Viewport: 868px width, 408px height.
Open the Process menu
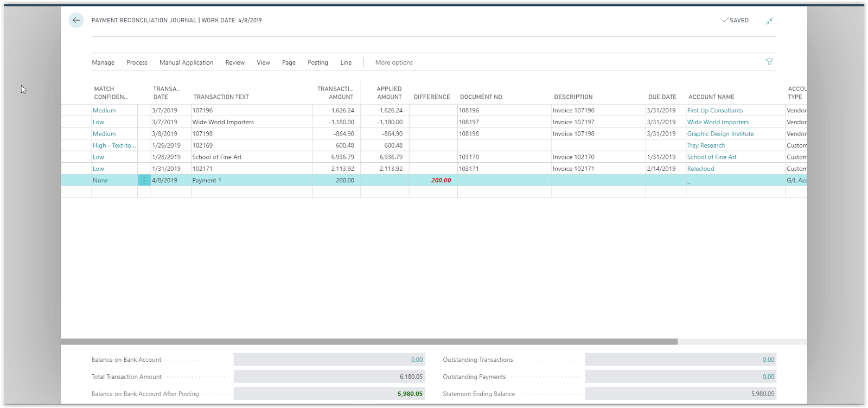(137, 62)
